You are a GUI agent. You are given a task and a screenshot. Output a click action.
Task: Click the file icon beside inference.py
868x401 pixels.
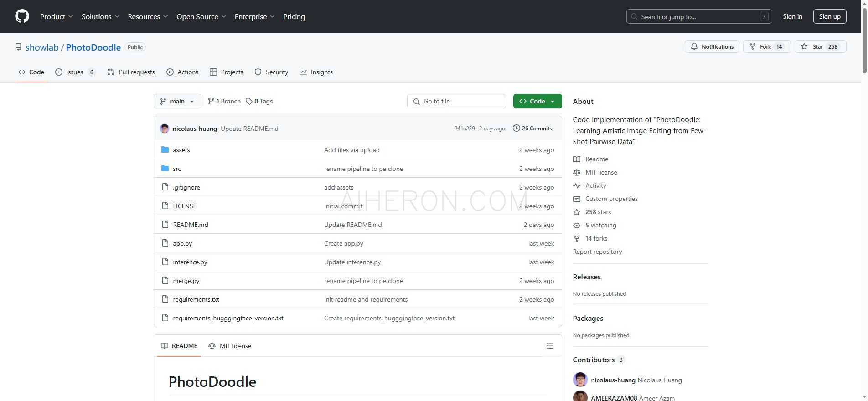pyautogui.click(x=165, y=262)
